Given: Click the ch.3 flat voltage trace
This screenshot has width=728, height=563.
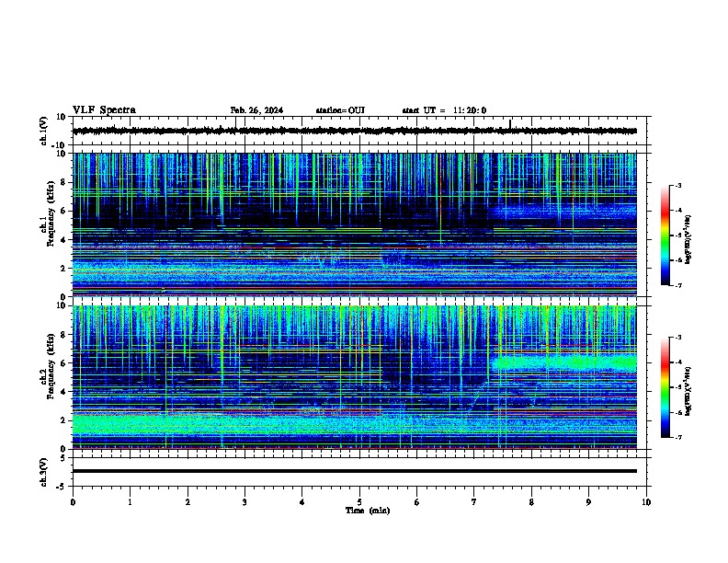Looking at the screenshot, I should point(355,471).
